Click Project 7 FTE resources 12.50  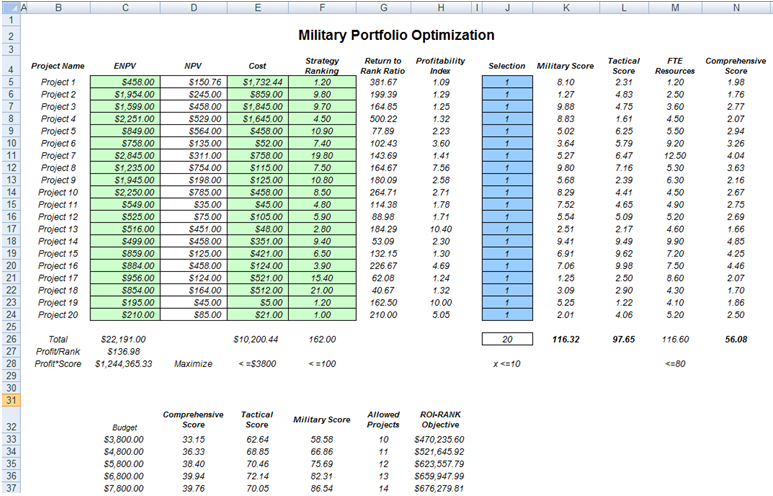pyautogui.click(x=675, y=156)
